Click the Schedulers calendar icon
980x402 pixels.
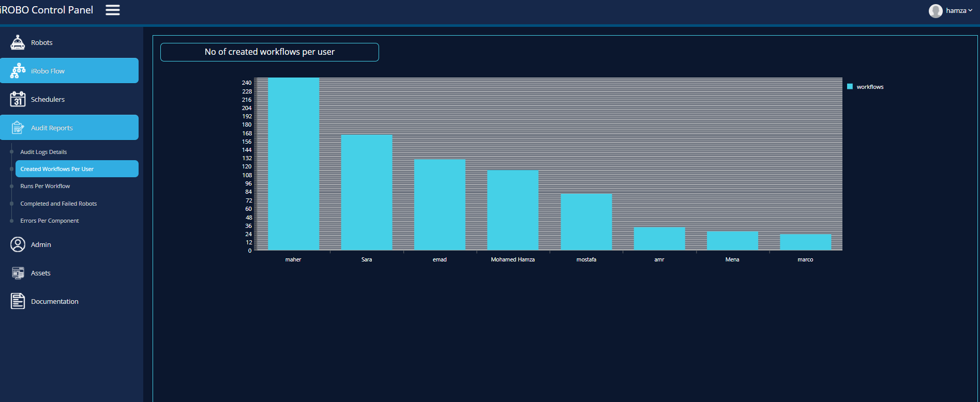[x=18, y=99]
